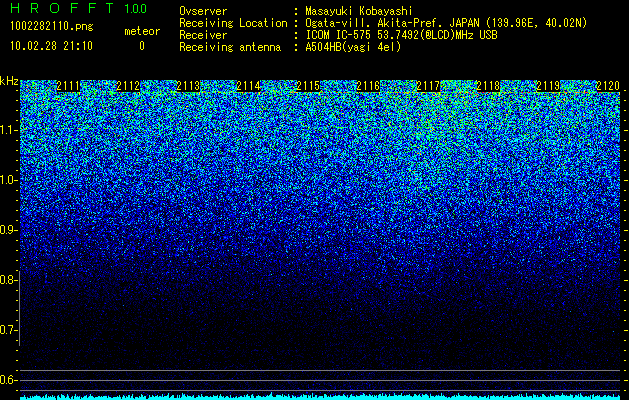This screenshot has height=400, width=629.
Task: Select the filename 1002282110.png
Action: click(x=52, y=26)
